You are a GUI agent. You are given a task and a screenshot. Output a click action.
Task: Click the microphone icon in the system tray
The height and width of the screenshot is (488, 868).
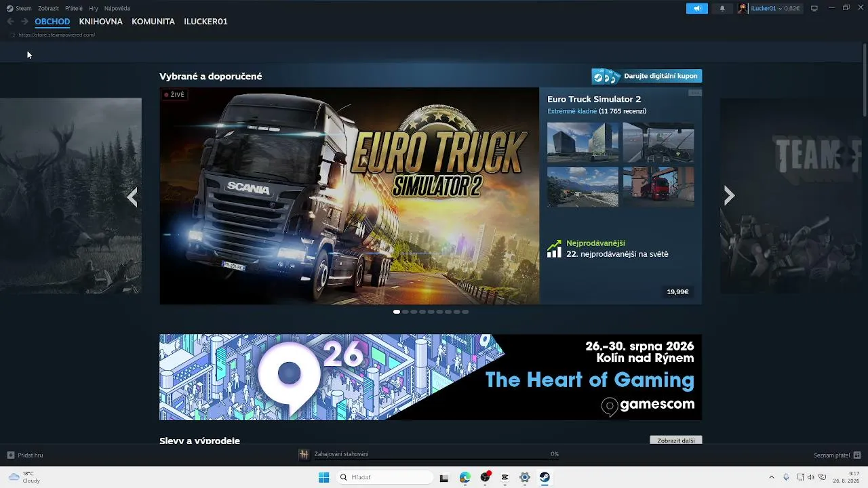[786, 477]
